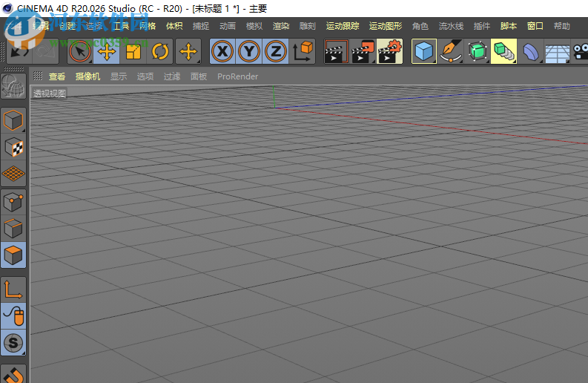Open the 工具 menu

coord(121,26)
